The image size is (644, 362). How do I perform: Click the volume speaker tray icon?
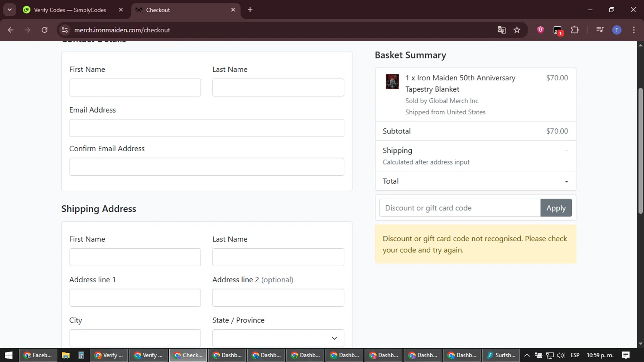coord(561,355)
